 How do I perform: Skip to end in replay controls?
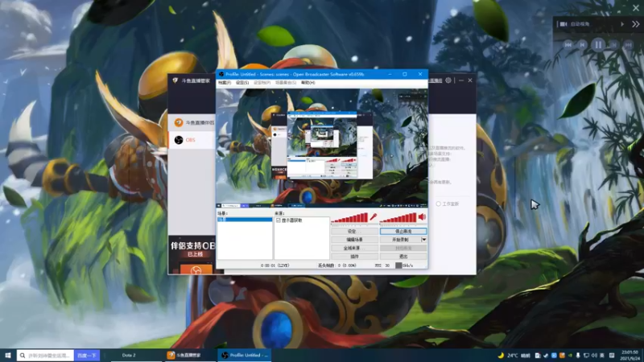(x=628, y=45)
